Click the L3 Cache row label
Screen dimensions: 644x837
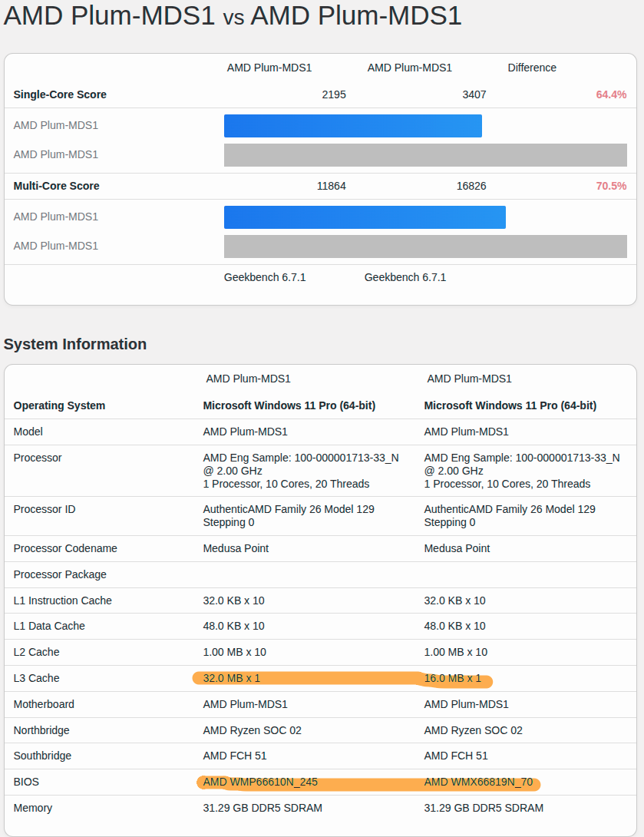pos(36,678)
